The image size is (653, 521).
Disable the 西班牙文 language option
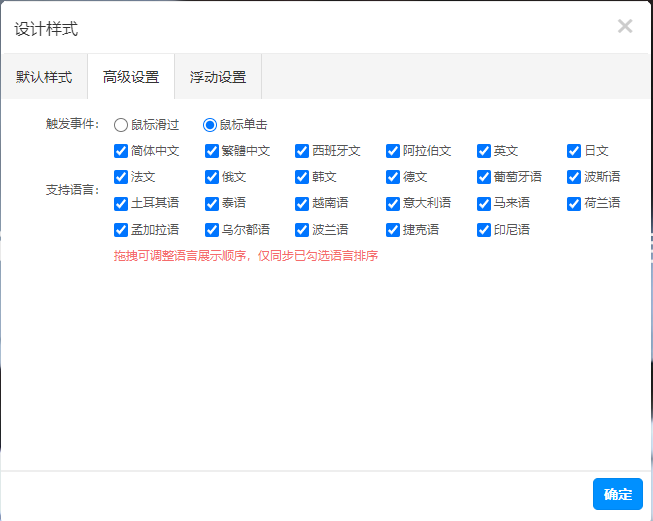click(302, 151)
